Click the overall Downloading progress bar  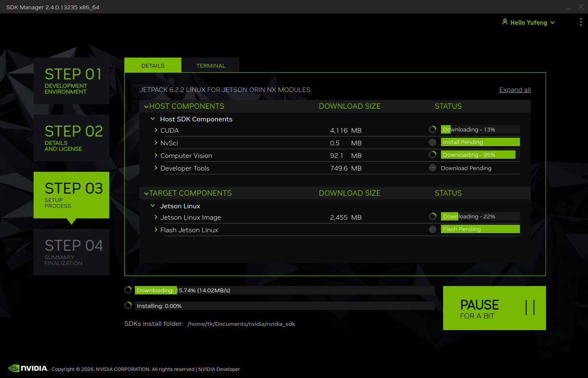tap(284, 290)
